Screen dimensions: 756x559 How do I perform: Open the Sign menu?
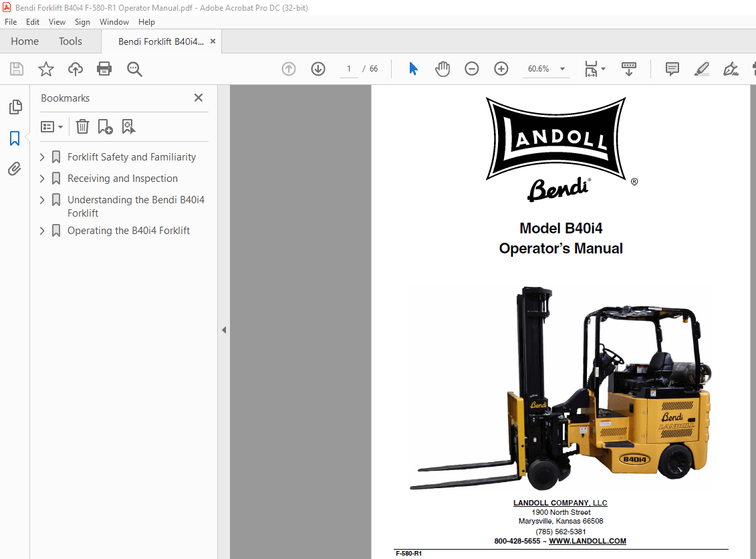coord(82,21)
